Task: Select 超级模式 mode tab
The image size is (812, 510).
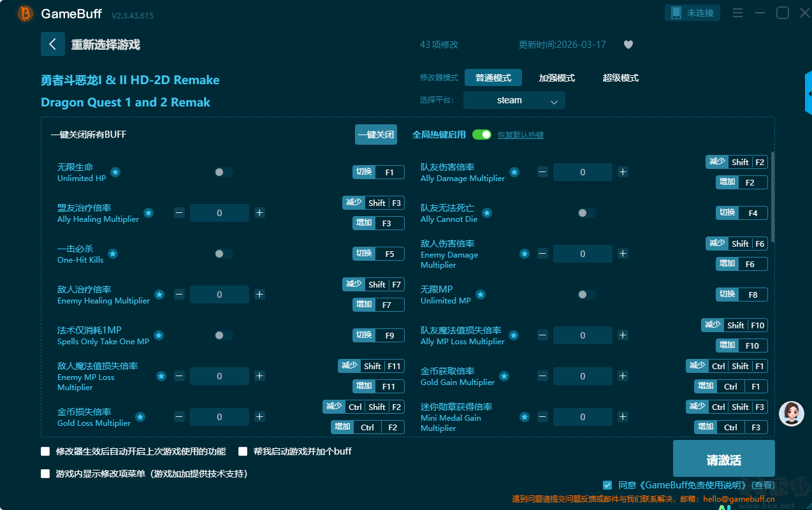Action: click(621, 78)
